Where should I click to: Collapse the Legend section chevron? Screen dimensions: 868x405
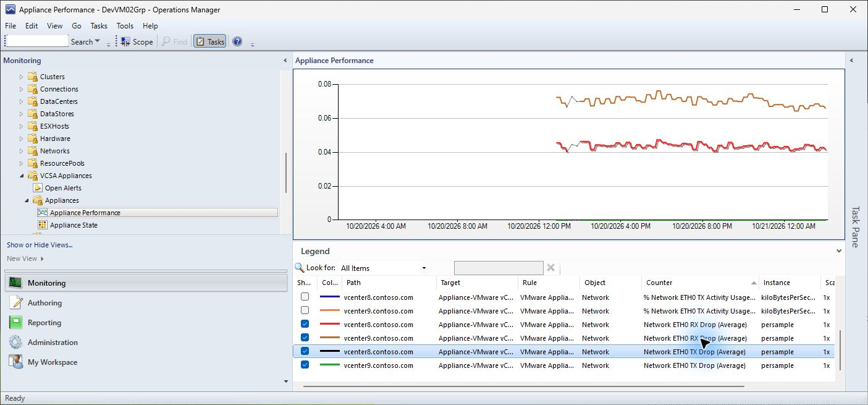click(838, 251)
